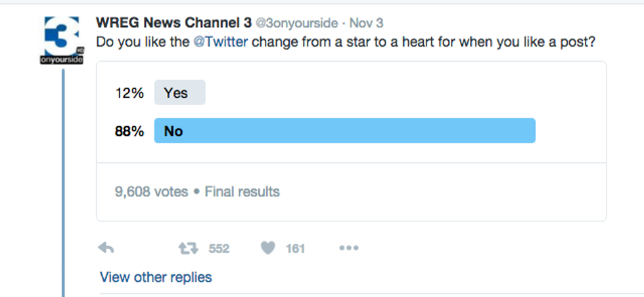Screen dimensions: 644x297
Task: Click View other replies
Action: [156, 277]
